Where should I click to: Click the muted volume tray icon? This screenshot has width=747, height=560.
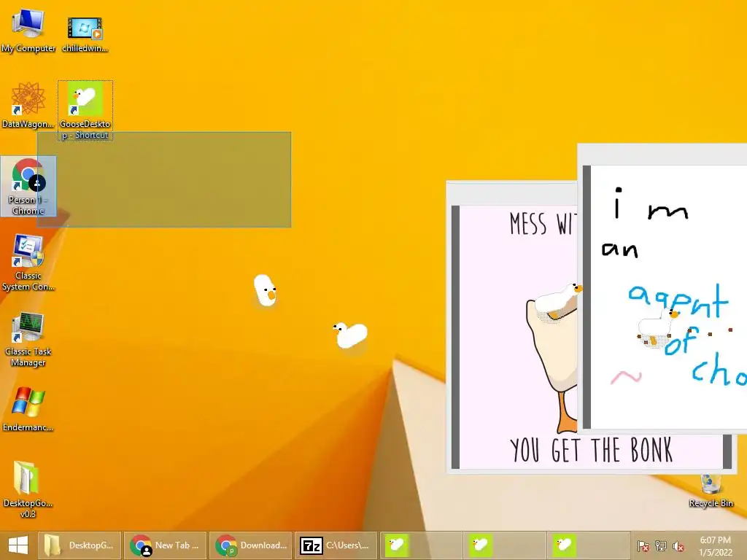pyautogui.click(x=678, y=545)
